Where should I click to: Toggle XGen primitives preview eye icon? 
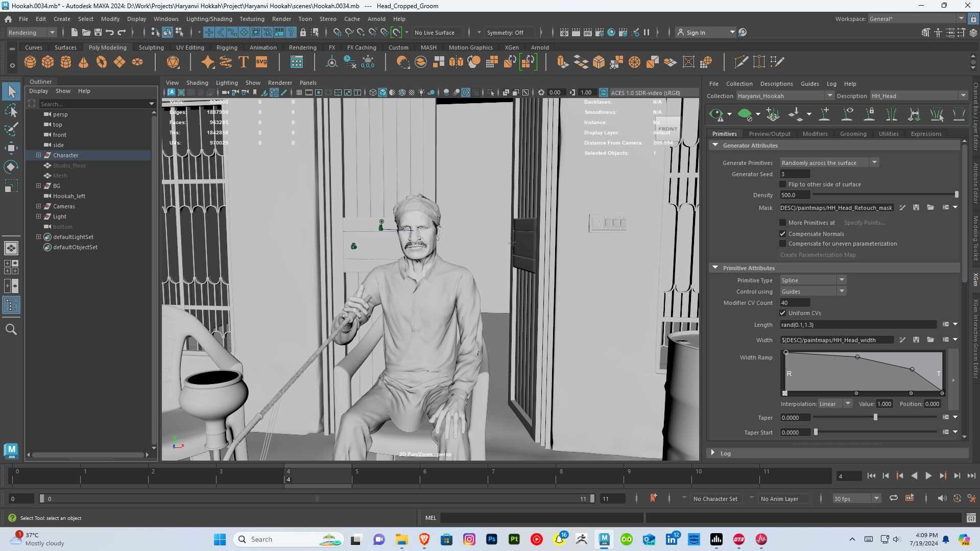point(716,114)
